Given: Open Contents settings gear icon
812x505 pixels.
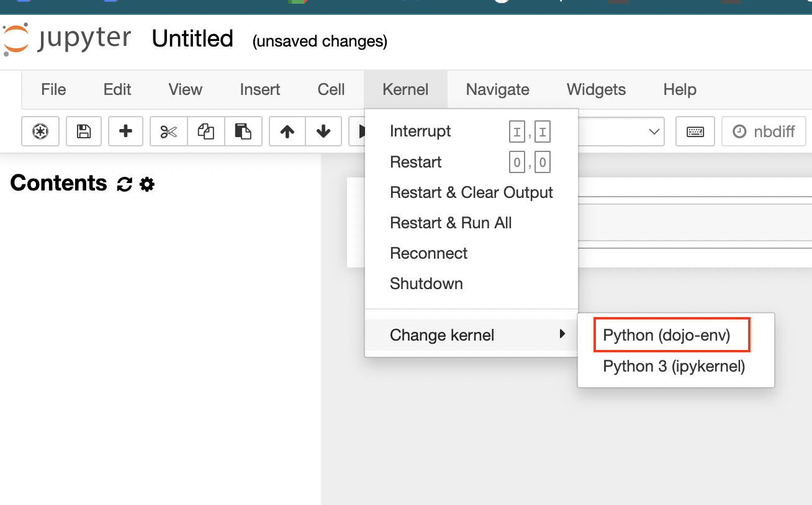Looking at the screenshot, I should coord(147,184).
